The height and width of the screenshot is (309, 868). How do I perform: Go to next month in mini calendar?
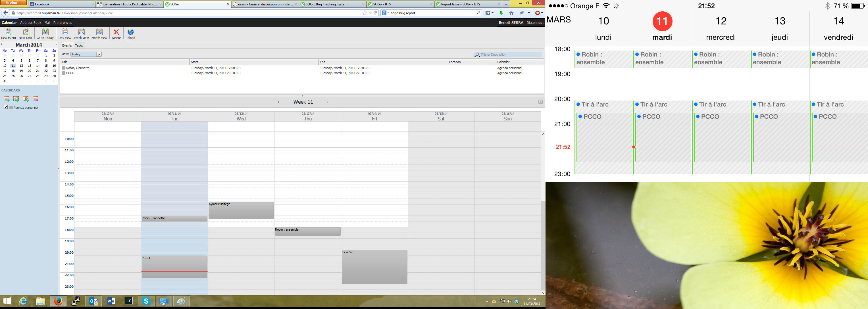pyautogui.click(x=56, y=44)
